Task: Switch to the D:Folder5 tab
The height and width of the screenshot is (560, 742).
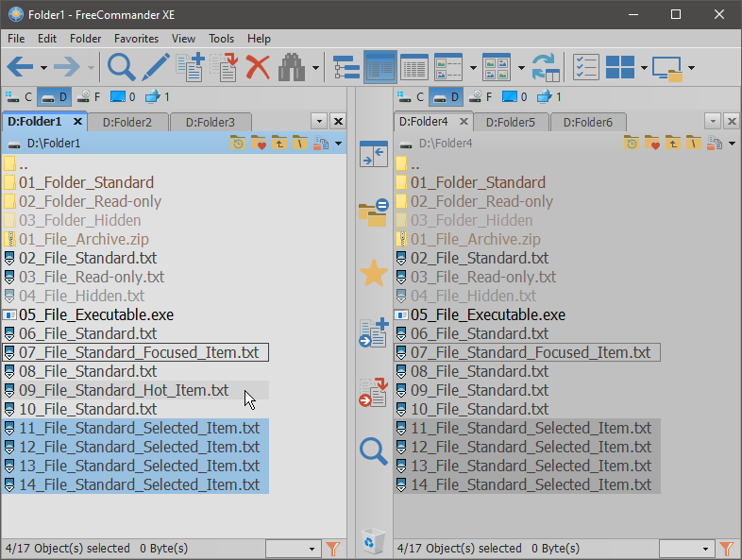Action: click(511, 122)
